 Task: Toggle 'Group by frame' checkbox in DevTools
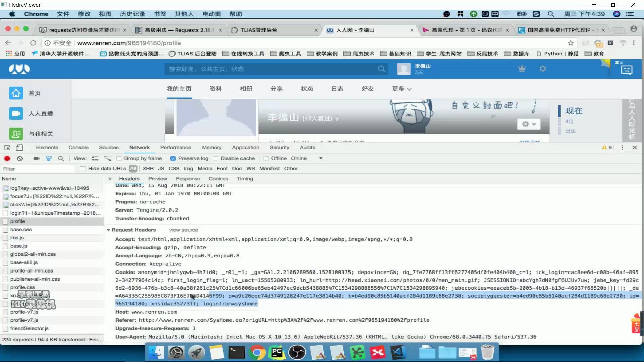tap(119, 158)
